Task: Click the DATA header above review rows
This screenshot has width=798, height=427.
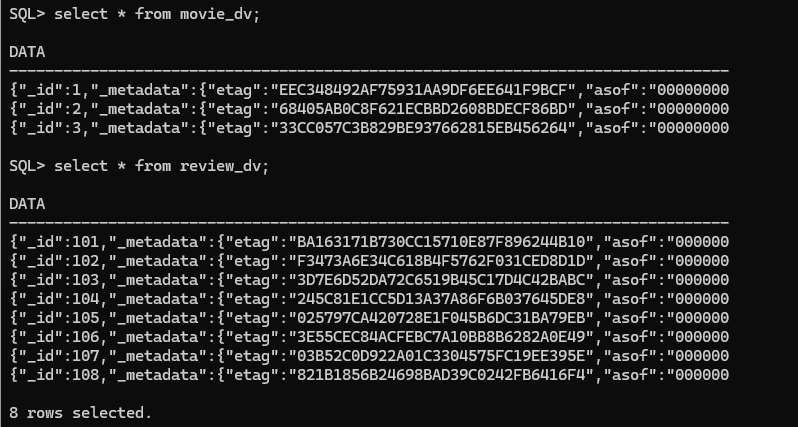Action: point(27,204)
